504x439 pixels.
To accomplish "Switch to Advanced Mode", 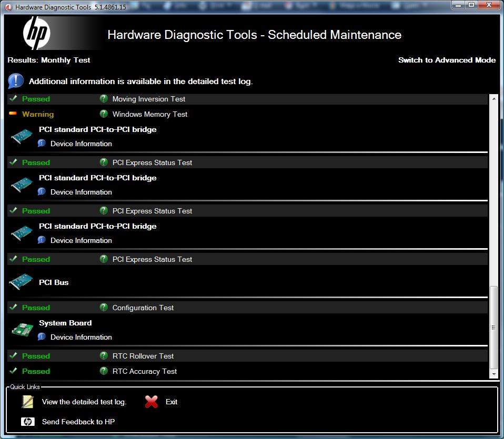I will click(447, 60).
